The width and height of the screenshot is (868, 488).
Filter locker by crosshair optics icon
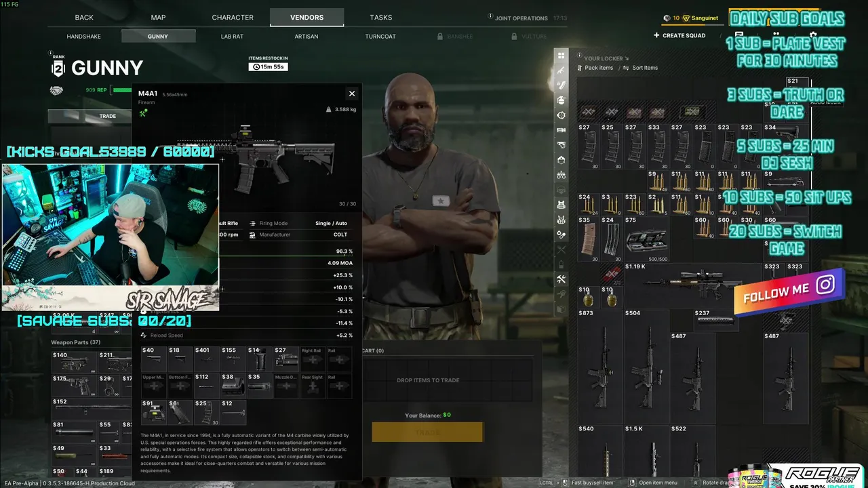click(561, 115)
